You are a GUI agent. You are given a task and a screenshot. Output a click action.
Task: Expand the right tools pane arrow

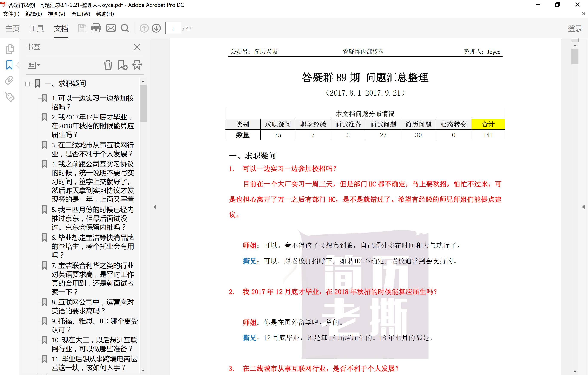pos(583,207)
